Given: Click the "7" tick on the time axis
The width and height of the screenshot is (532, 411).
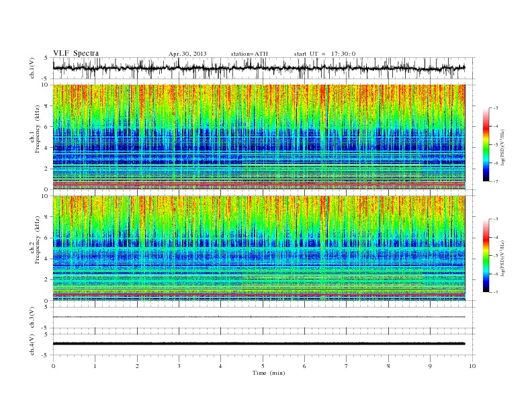Looking at the screenshot, I should tap(347, 366).
